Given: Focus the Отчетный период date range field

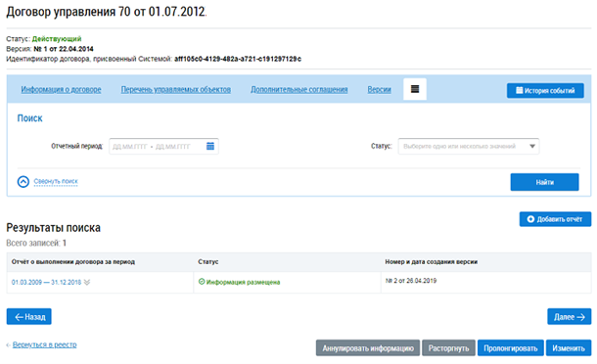Looking at the screenshot, I should [163, 146].
